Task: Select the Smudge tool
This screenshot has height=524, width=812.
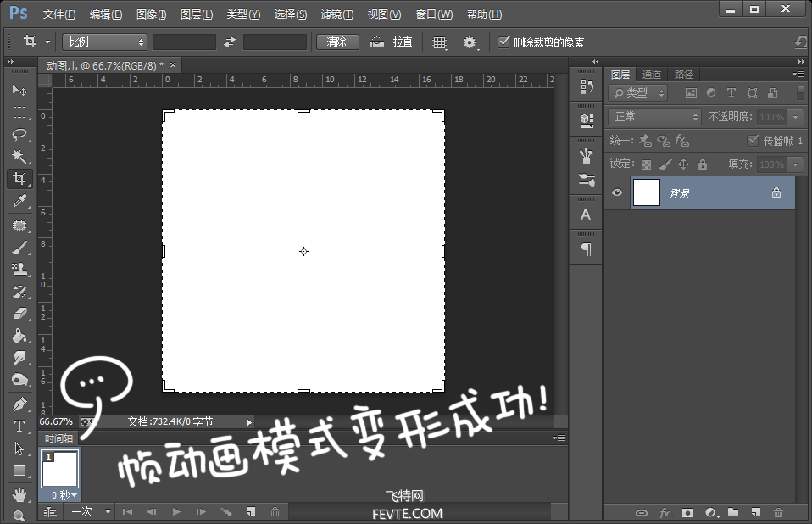Action: [x=19, y=358]
